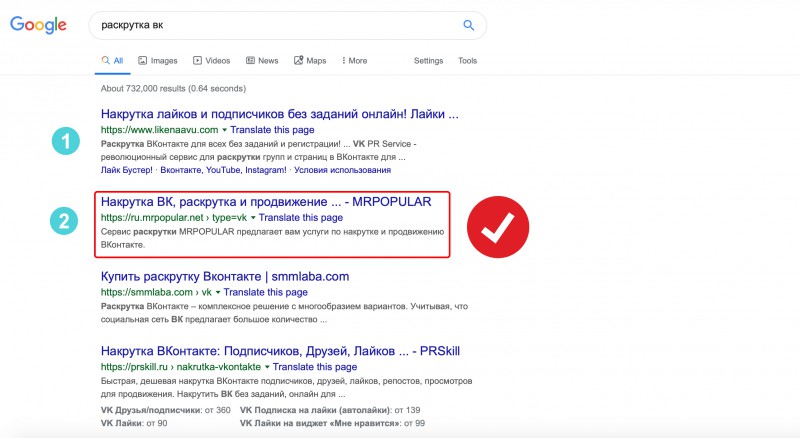The image size is (800, 438).
Task: Click the red checkmark circle
Action: (497, 220)
